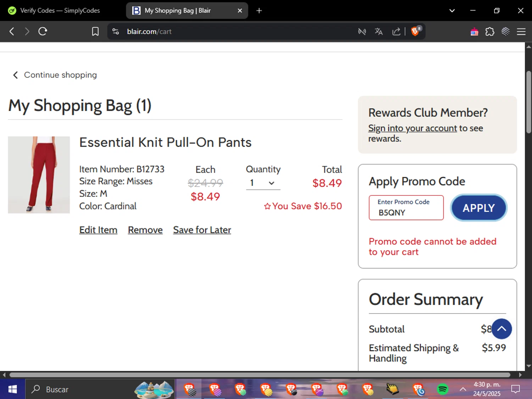Screen dimensions: 532x399
Task: Open Brave Shields lion icon
Action: pos(416,31)
